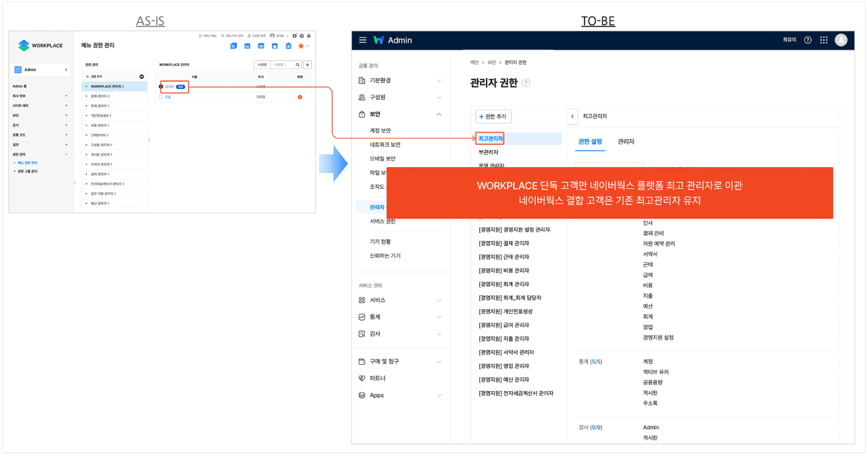Select the 권한 설정 tab

point(589,141)
